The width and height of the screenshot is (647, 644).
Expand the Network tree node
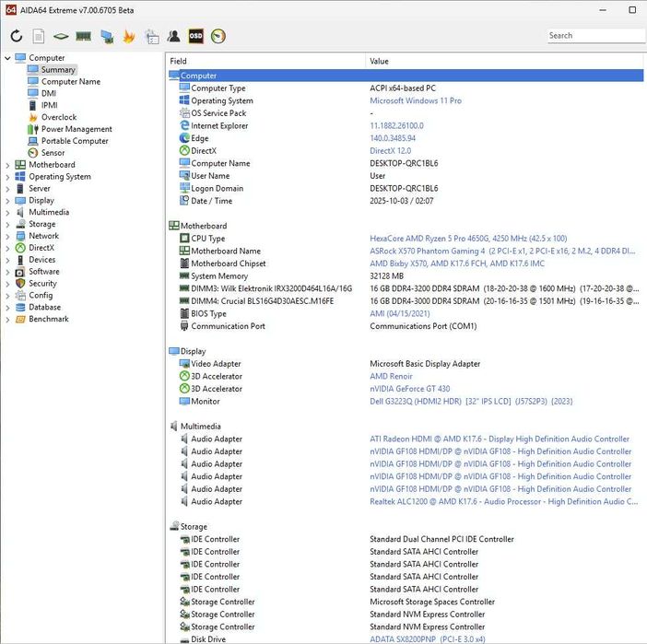coord(7,237)
